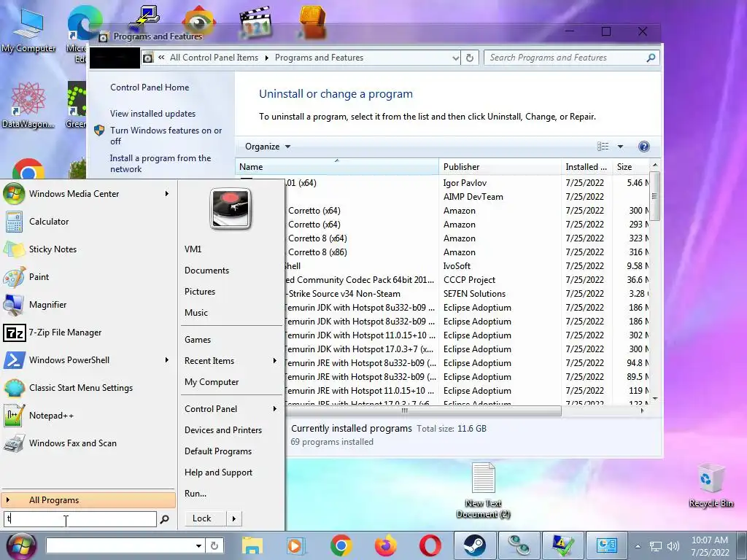
Task: Open Steam from the taskbar
Action: pos(474,545)
